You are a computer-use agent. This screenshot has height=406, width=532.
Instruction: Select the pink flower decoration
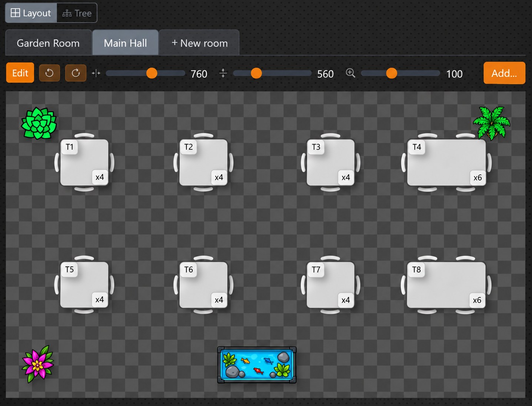tap(38, 364)
